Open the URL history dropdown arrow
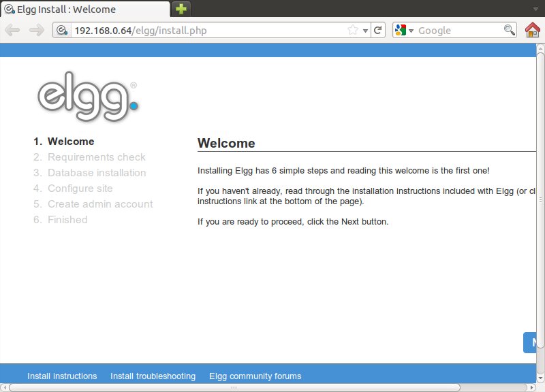The height and width of the screenshot is (392, 545). (x=365, y=31)
